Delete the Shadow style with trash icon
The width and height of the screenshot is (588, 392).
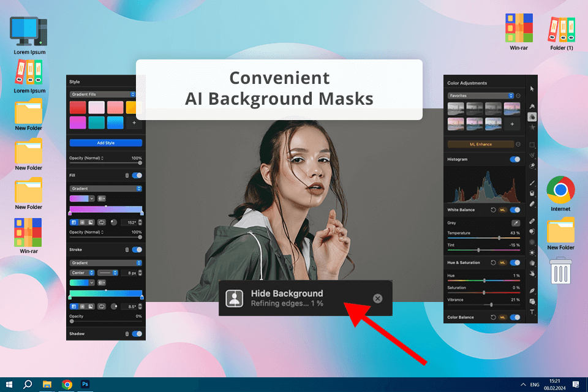[x=127, y=333]
